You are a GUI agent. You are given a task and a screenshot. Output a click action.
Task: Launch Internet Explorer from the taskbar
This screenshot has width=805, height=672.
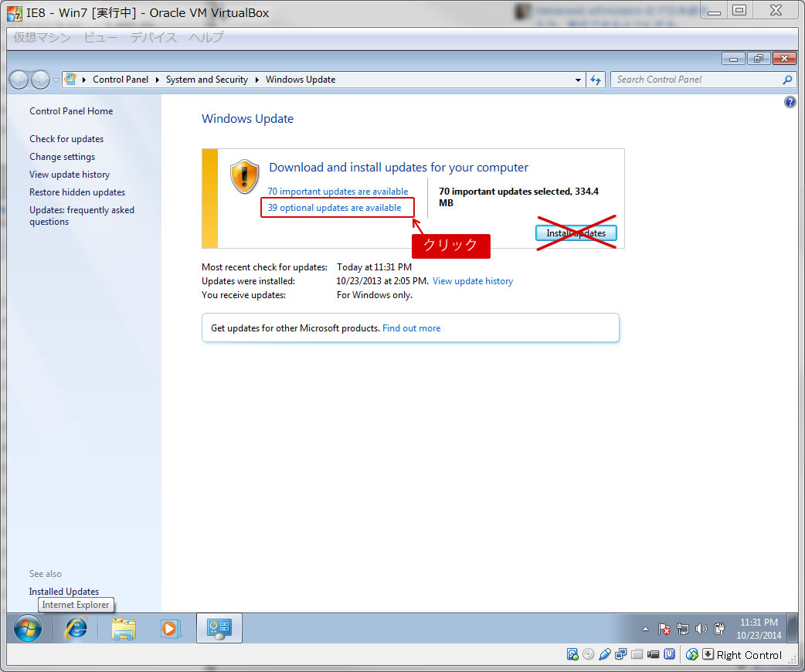tap(76, 628)
